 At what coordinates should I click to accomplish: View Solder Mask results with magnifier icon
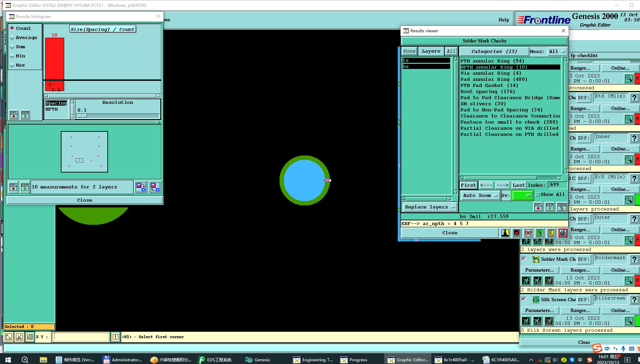point(629,280)
